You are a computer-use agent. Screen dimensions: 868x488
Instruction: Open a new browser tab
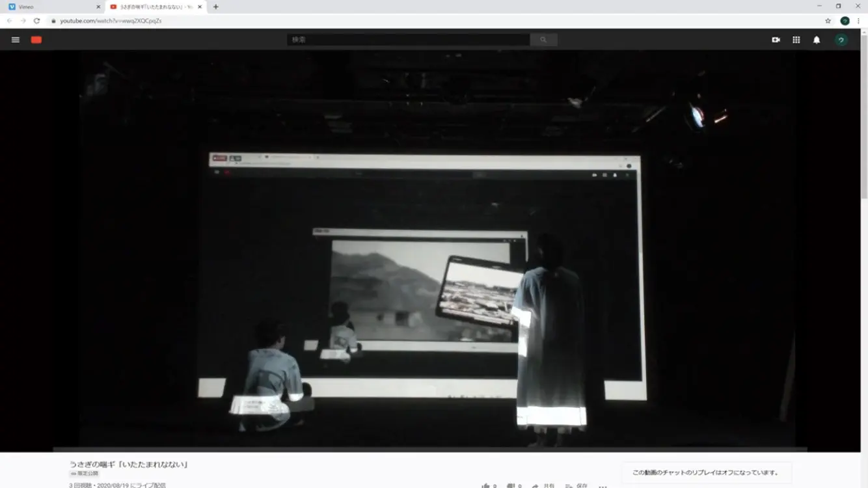click(x=216, y=7)
